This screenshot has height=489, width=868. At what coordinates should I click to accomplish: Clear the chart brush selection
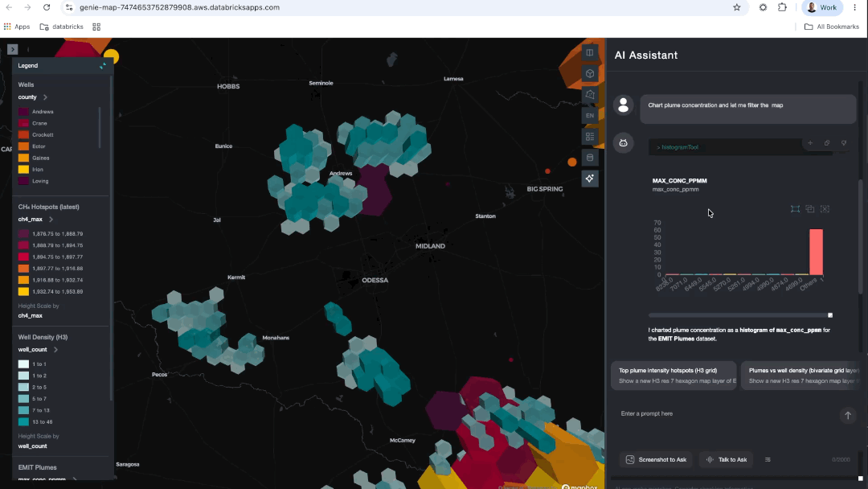825,209
